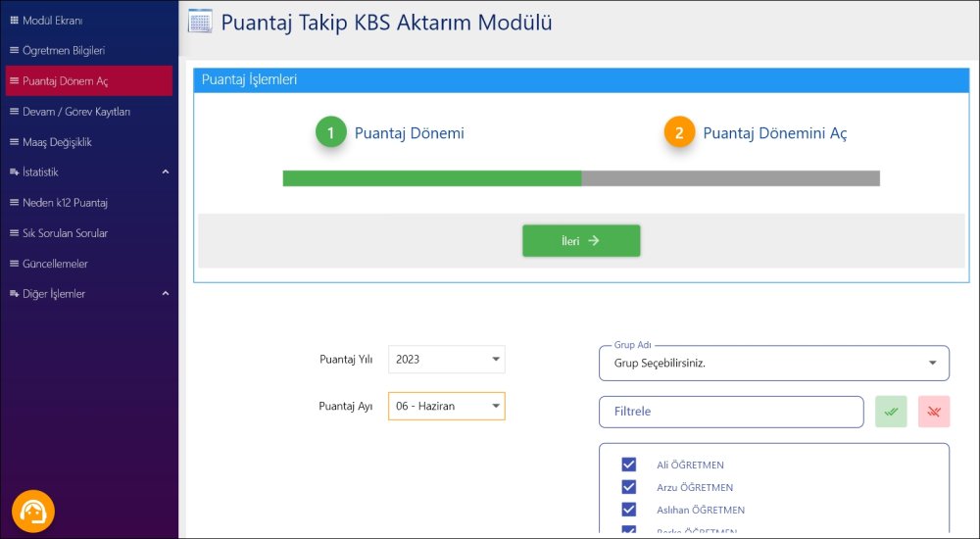
Task: Collapse the İstatistik chevron
Action: click(165, 171)
